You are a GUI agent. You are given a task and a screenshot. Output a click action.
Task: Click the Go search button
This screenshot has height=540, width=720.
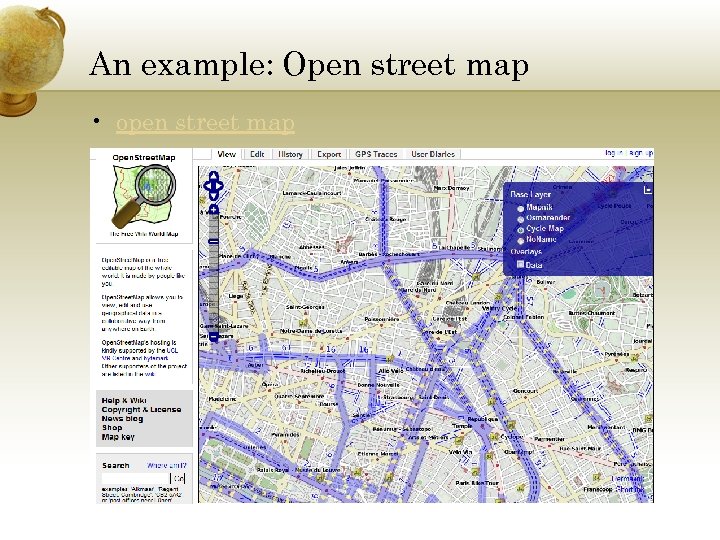coord(178,478)
